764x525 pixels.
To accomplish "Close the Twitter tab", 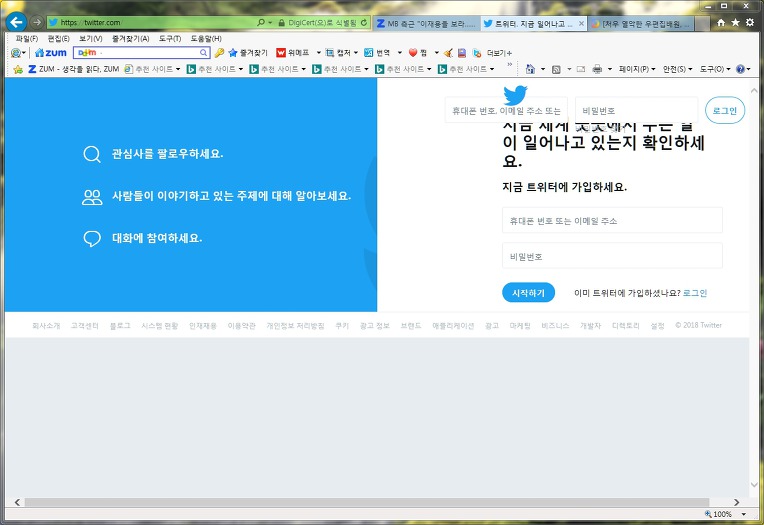I will 581,23.
